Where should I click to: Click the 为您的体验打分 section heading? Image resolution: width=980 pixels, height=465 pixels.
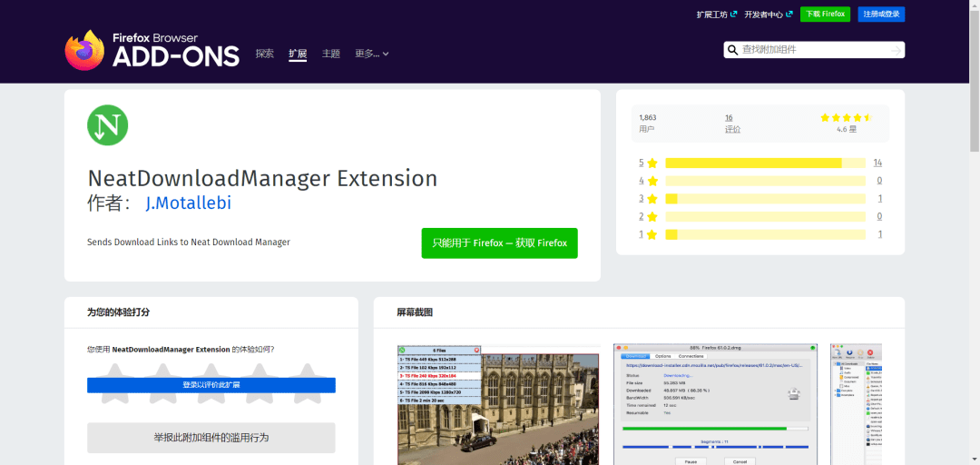point(118,312)
